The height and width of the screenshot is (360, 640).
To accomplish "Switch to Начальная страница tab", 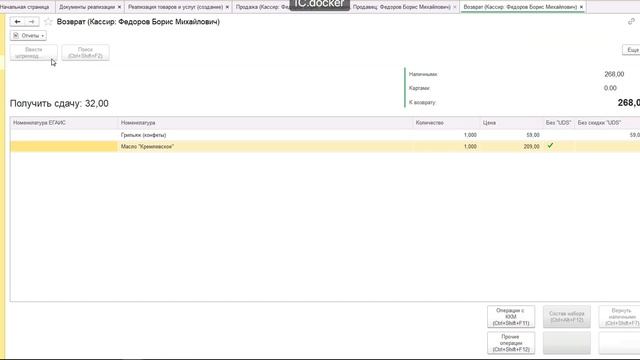I will tap(24, 7).
